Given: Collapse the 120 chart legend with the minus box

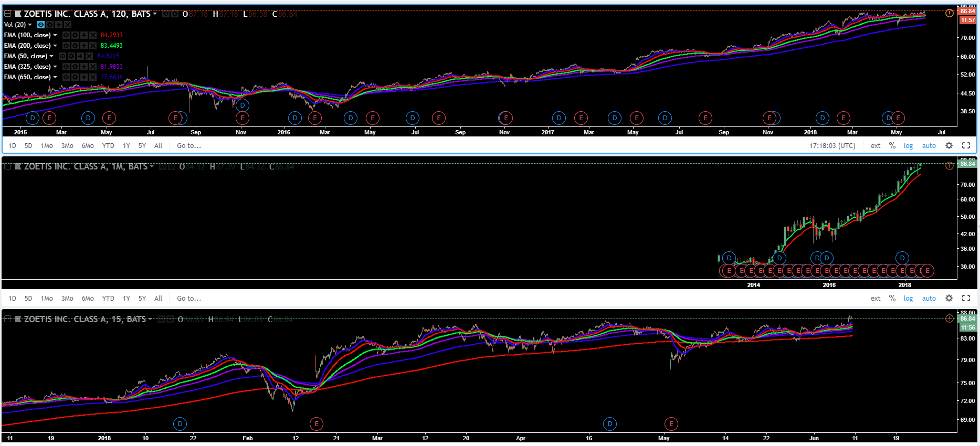Looking at the screenshot, I should click(8, 14).
